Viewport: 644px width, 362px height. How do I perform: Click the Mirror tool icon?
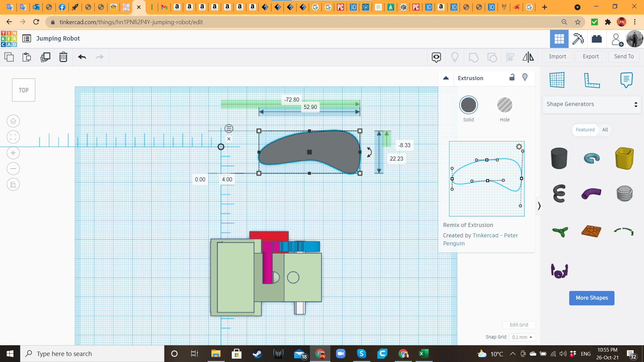[x=528, y=57]
